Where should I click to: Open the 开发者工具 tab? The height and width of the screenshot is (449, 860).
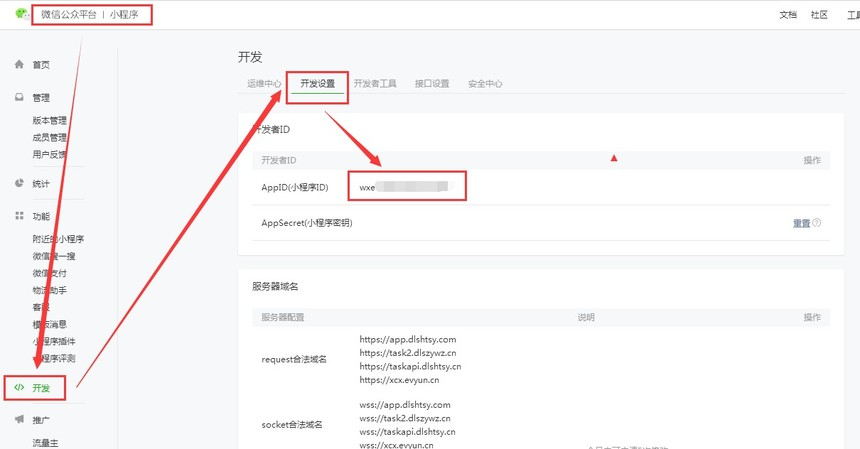[x=375, y=84]
